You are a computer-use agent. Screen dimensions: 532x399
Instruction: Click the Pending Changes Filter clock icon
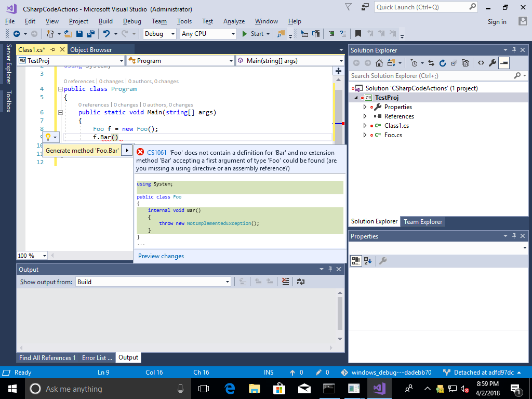coord(414,63)
